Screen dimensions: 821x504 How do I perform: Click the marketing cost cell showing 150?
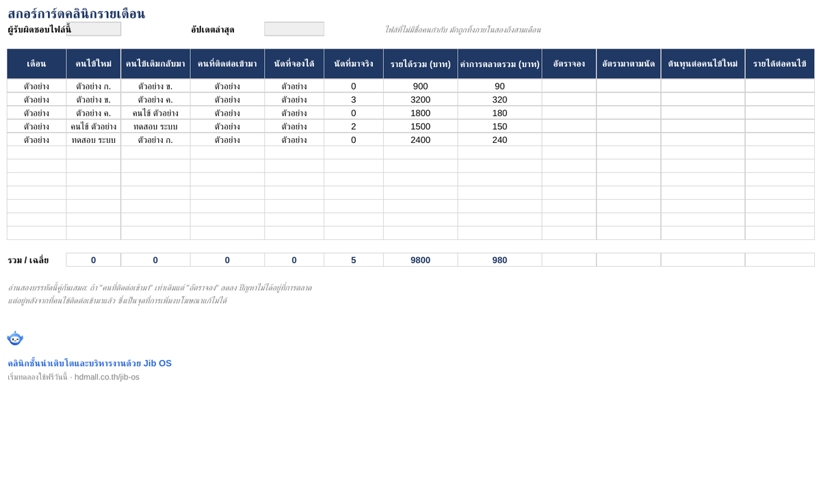coord(500,126)
